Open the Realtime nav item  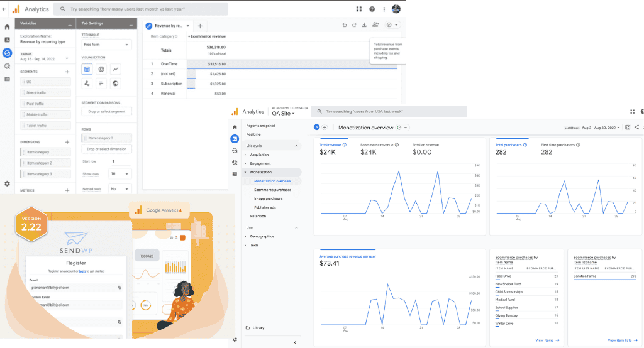253,134
